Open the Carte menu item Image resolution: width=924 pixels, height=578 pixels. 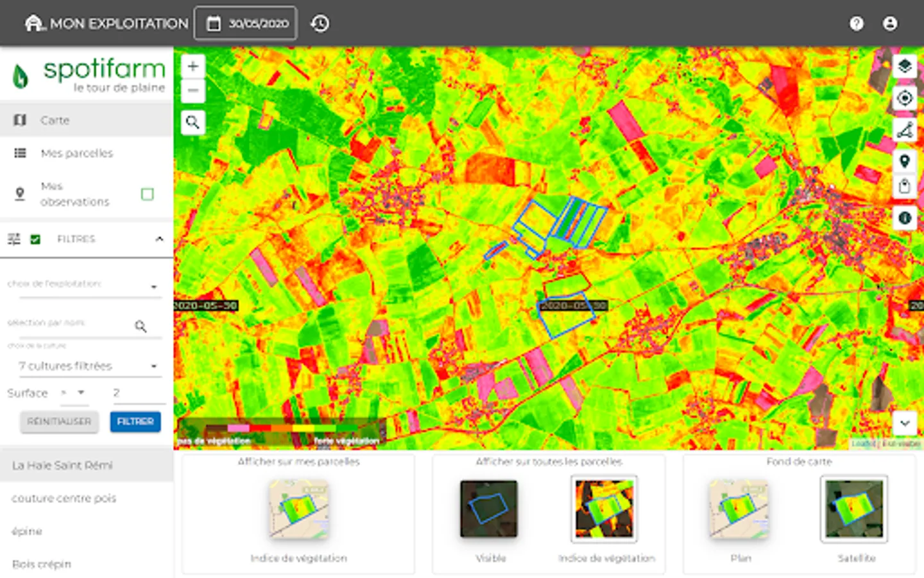(x=87, y=120)
